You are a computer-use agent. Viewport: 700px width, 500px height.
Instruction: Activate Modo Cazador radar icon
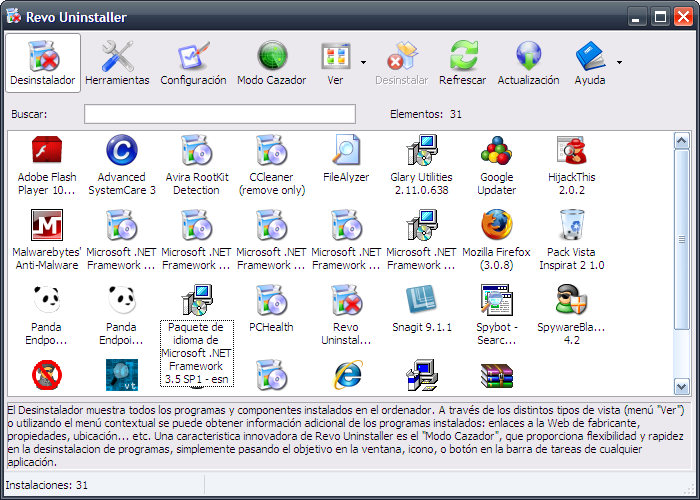(271, 63)
